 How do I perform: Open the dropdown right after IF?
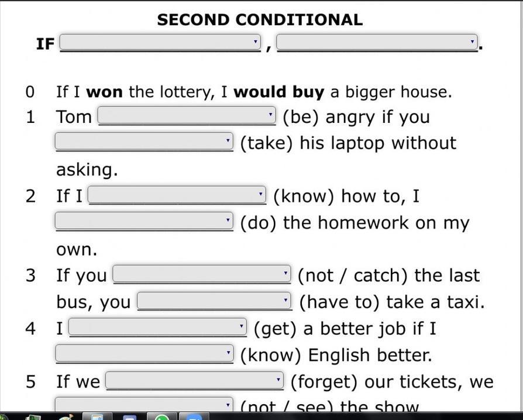(160, 43)
